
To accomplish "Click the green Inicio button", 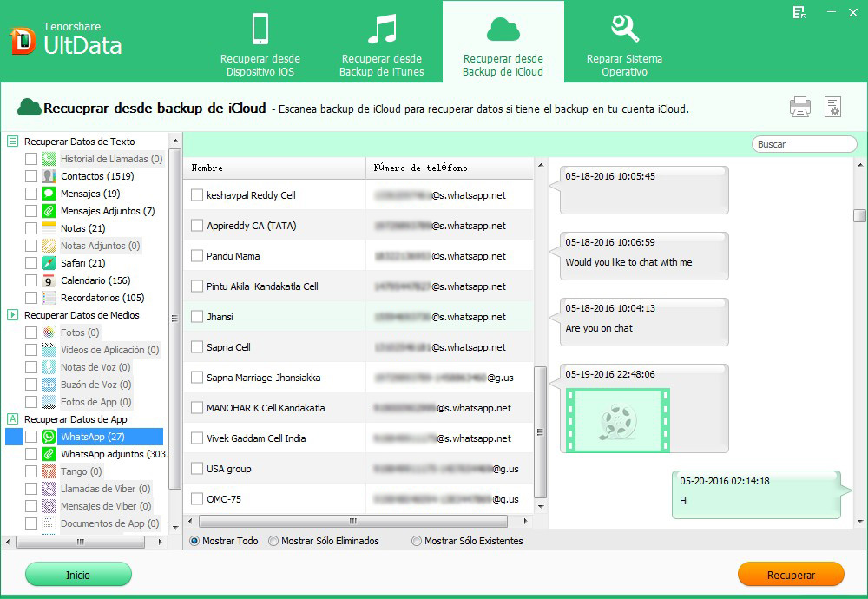I will tap(78, 575).
